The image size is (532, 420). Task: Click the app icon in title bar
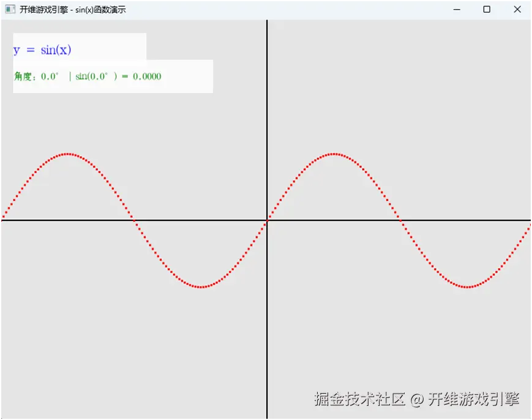click(10, 9)
